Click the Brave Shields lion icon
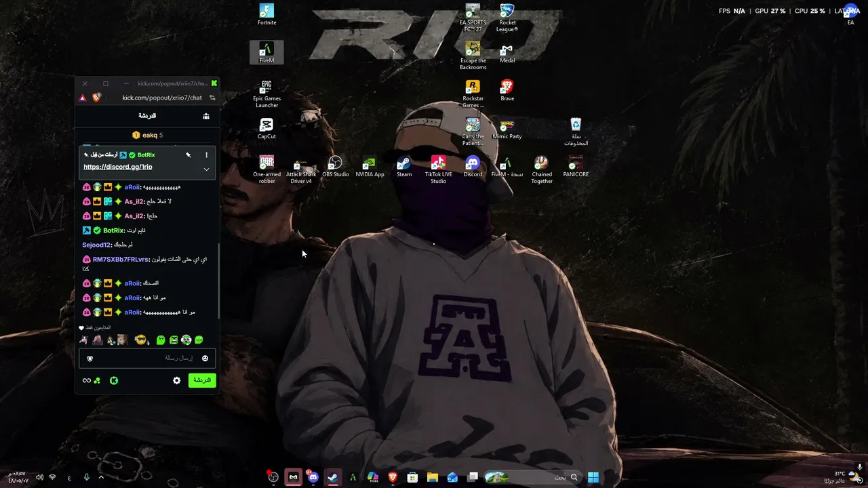Image resolution: width=868 pixels, height=488 pixels. (96, 98)
